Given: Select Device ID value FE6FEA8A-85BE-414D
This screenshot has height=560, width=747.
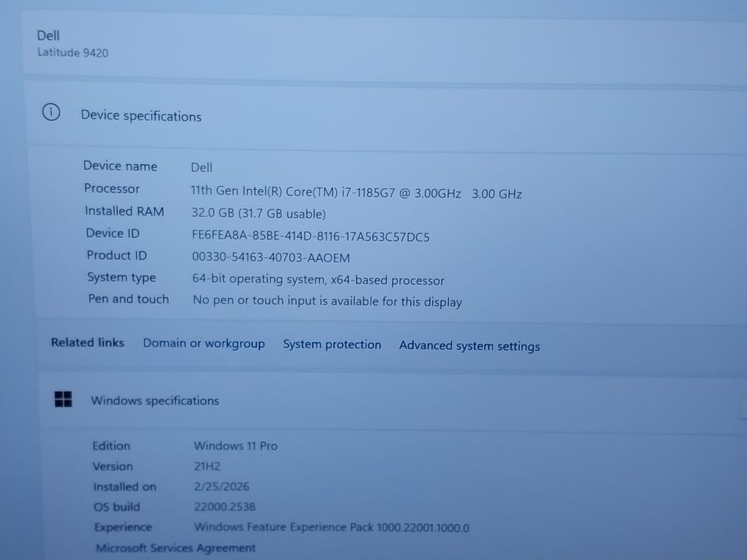Looking at the screenshot, I should 310,236.
